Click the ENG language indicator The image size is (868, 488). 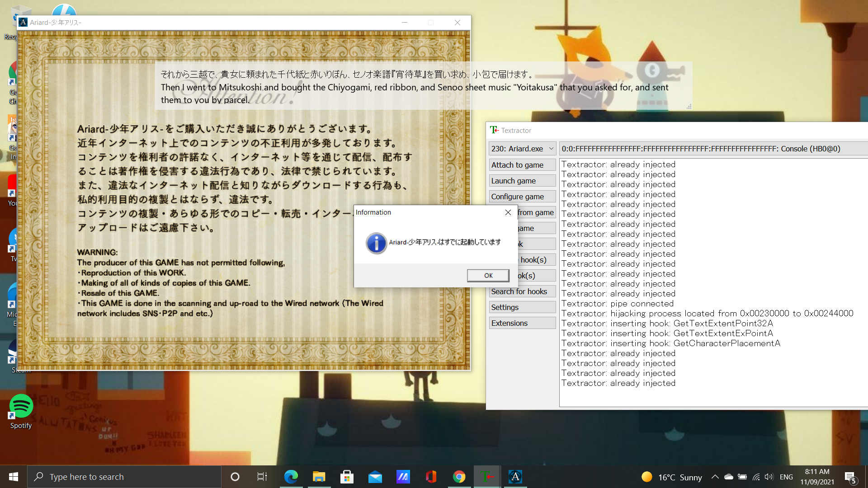(x=786, y=477)
